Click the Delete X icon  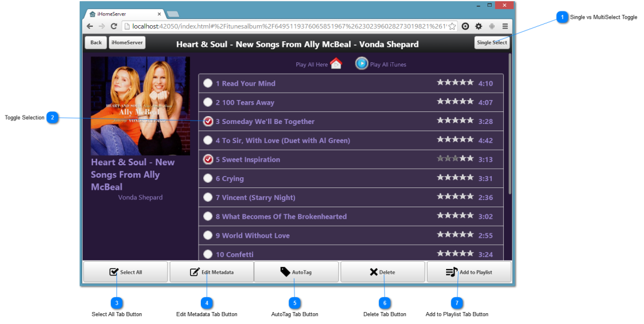(x=374, y=272)
